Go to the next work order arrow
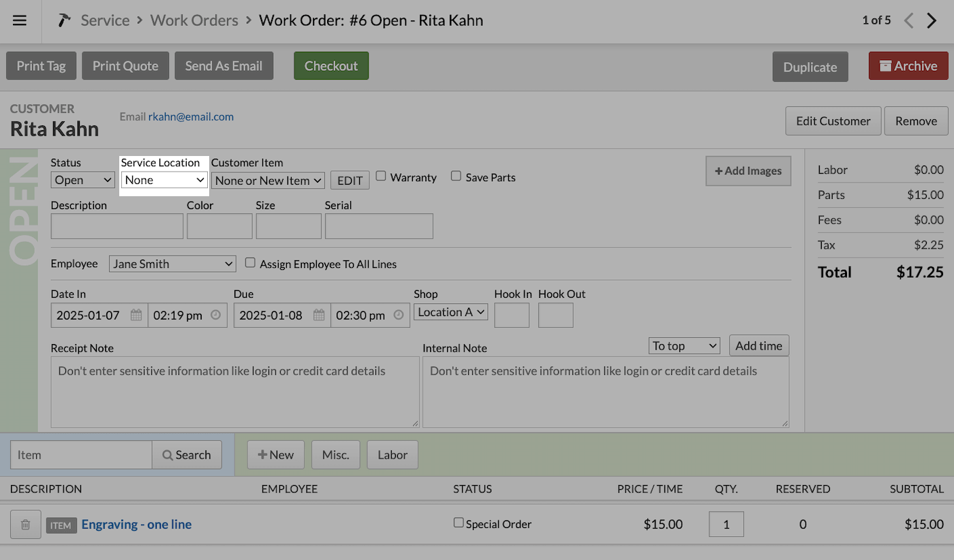 (932, 20)
